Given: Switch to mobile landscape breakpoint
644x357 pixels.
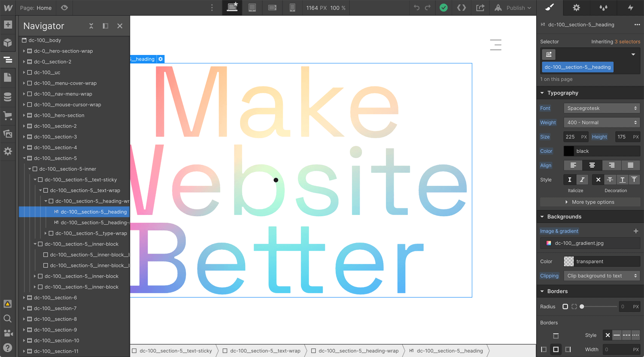Looking at the screenshot, I should (272, 8).
